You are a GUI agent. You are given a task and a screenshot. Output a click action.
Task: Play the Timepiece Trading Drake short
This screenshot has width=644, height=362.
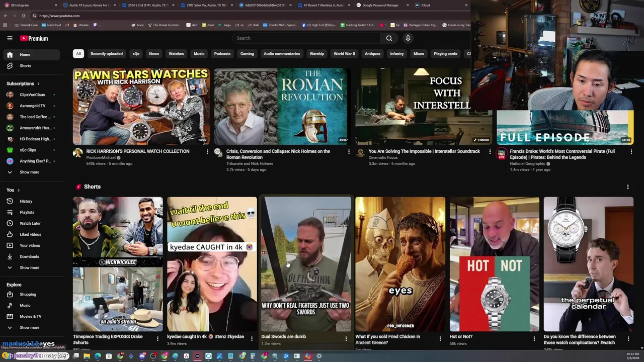pyautogui.click(x=118, y=264)
